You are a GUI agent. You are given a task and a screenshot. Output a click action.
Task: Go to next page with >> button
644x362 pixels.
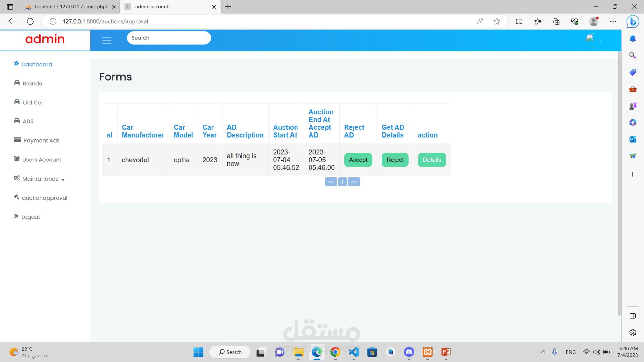click(354, 182)
